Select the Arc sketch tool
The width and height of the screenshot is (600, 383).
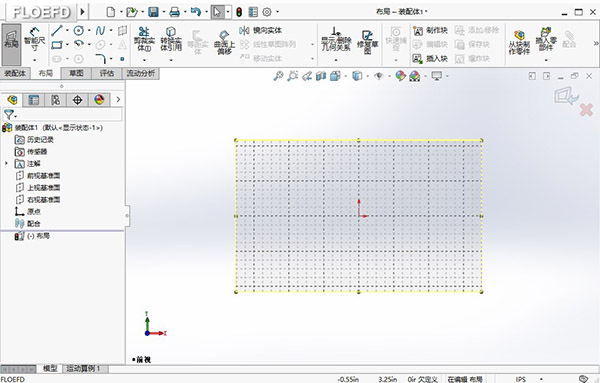[x=79, y=44]
